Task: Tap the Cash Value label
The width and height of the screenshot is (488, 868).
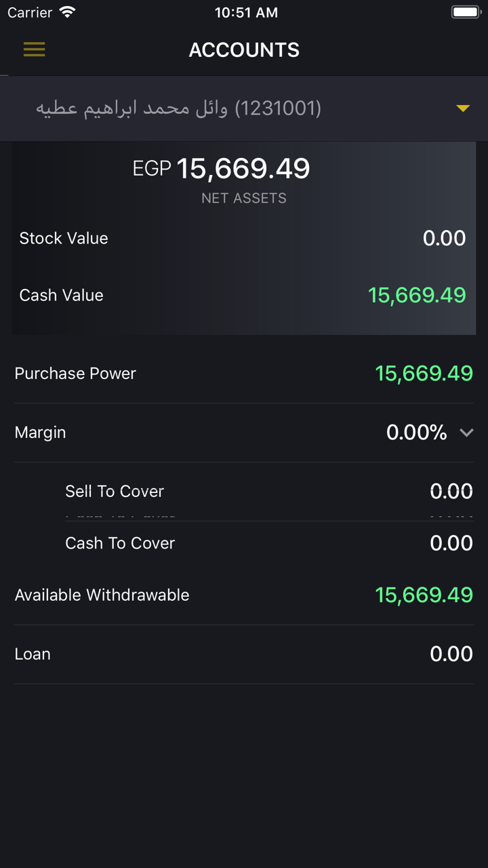Action: (x=61, y=296)
